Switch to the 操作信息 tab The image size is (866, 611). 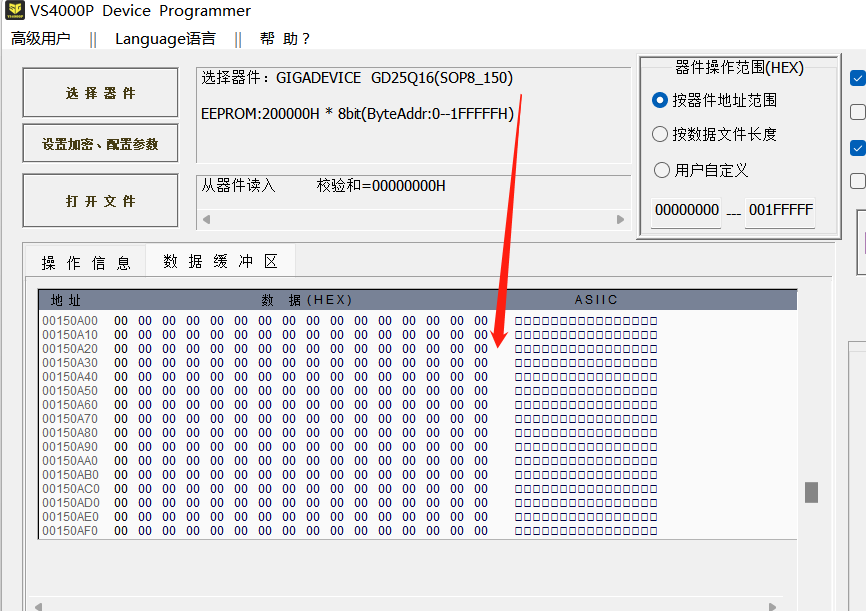coord(86,263)
